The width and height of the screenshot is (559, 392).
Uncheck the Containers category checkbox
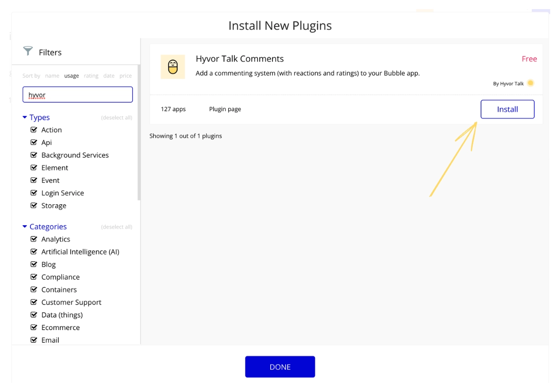pyautogui.click(x=34, y=289)
